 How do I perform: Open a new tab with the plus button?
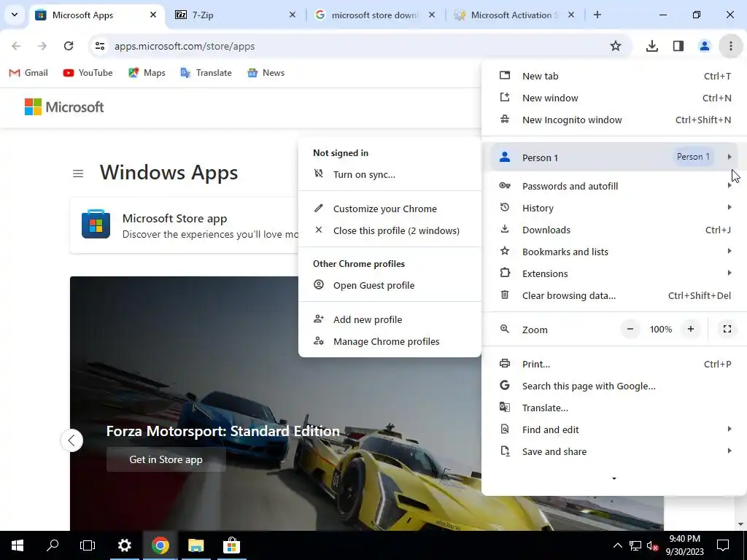point(597,15)
